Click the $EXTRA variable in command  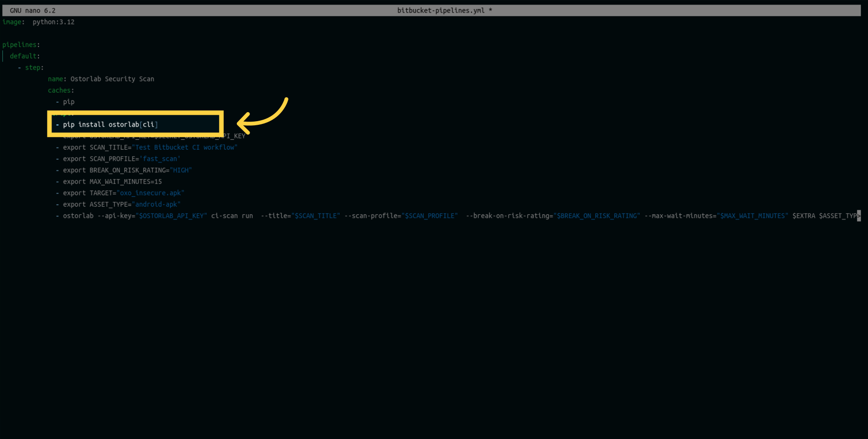[x=803, y=216]
